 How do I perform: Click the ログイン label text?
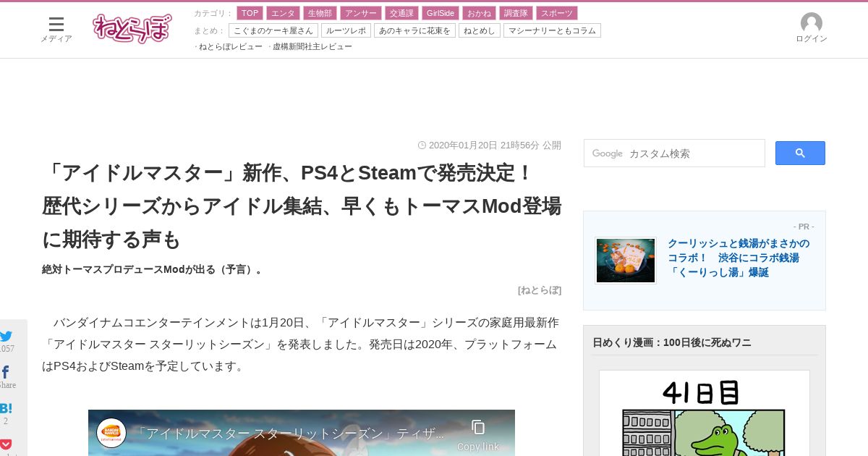pyautogui.click(x=812, y=38)
